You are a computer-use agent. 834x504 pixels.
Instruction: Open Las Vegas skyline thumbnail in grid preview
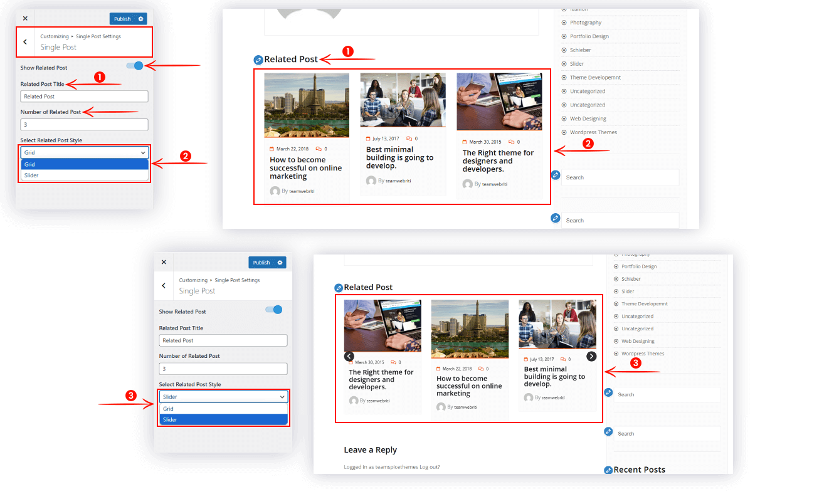[307, 105]
